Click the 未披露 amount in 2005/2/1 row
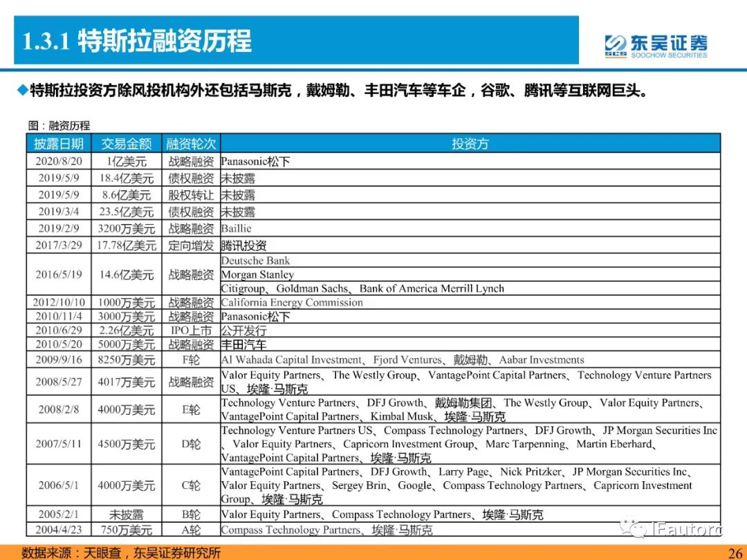 pyautogui.click(x=127, y=514)
